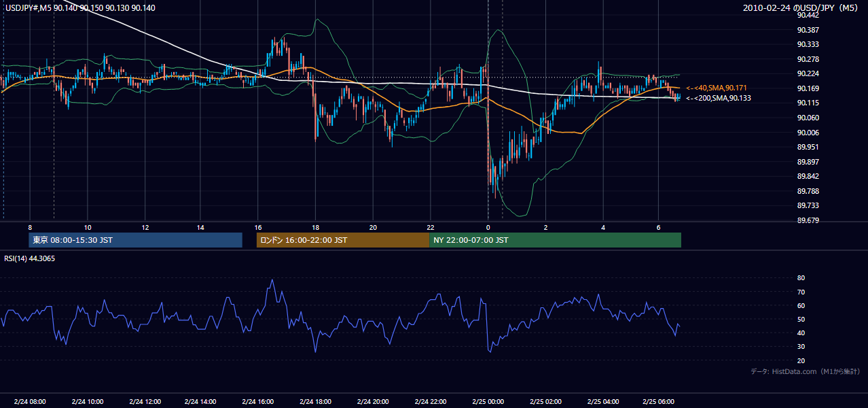The image size is (868, 408).
Task: Click price axis value 90.169
Action: pos(808,88)
